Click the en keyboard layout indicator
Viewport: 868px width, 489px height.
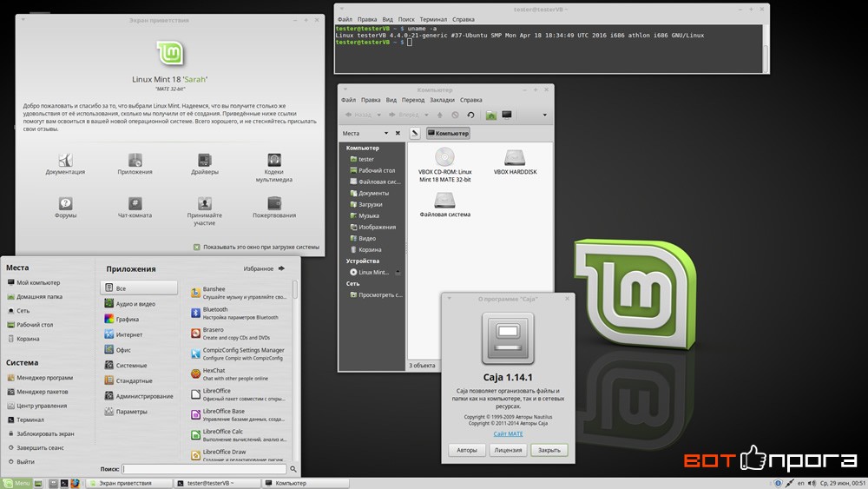pyautogui.click(x=800, y=484)
